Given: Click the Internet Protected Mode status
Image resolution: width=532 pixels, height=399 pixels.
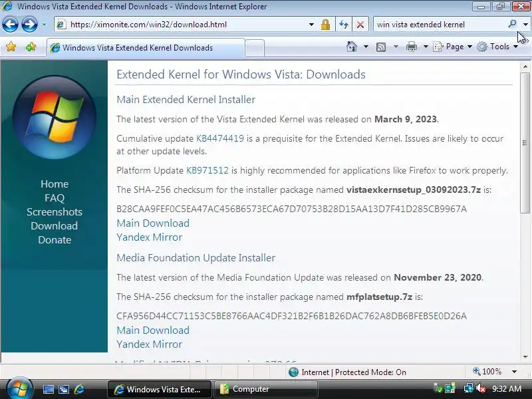Looking at the screenshot, I should (x=347, y=372).
